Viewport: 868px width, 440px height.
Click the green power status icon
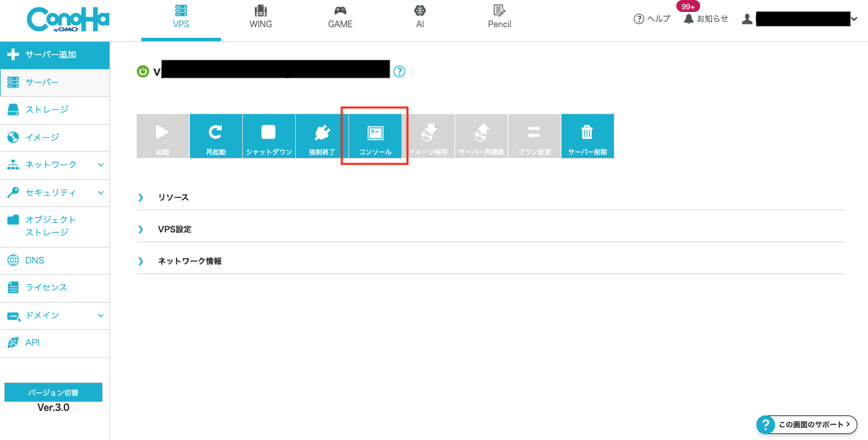143,72
